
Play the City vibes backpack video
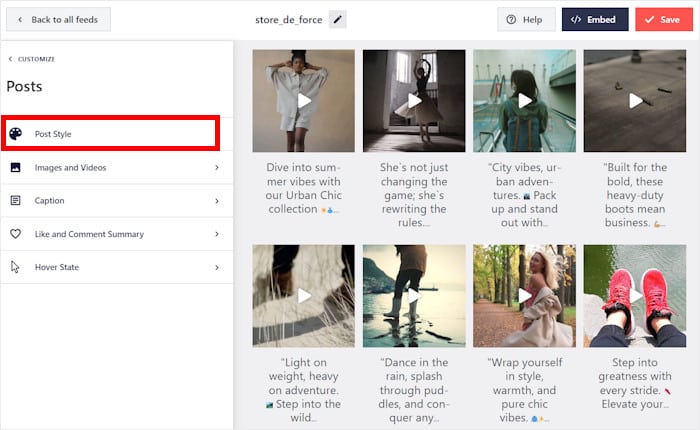525,101
